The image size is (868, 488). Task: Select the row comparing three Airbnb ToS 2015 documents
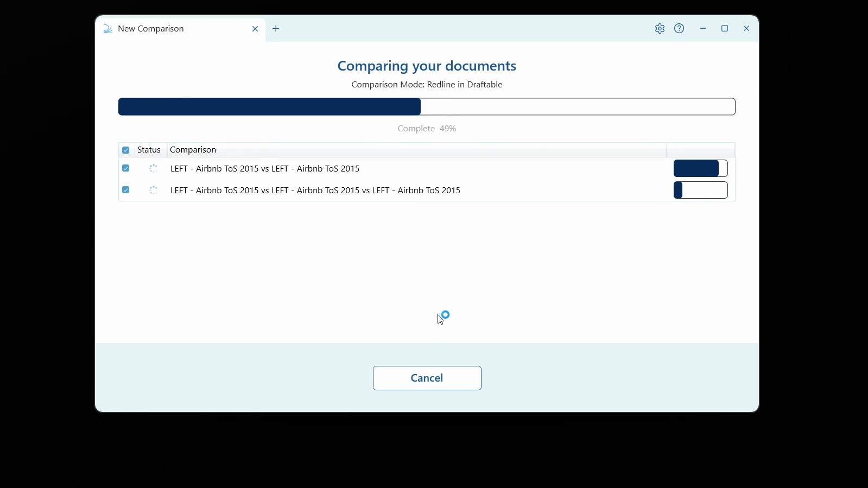point(427,190)
